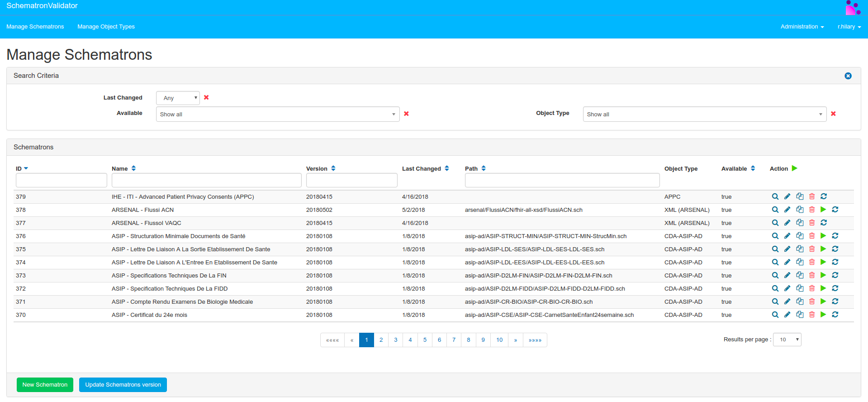Image resolution: width=868 pixels, height=402 pixels.
Task: Collapse the Search Criteria panel
Action: [x=848, y=76]
